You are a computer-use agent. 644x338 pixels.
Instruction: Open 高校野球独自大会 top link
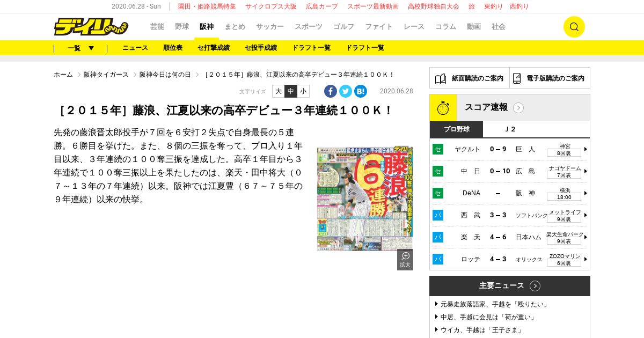[x=434, y=6]
